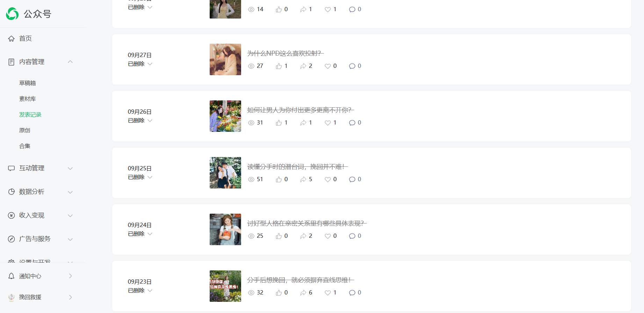Open 草稿箱 in the sidebar
Screen dimensions: 644x313
28,83
